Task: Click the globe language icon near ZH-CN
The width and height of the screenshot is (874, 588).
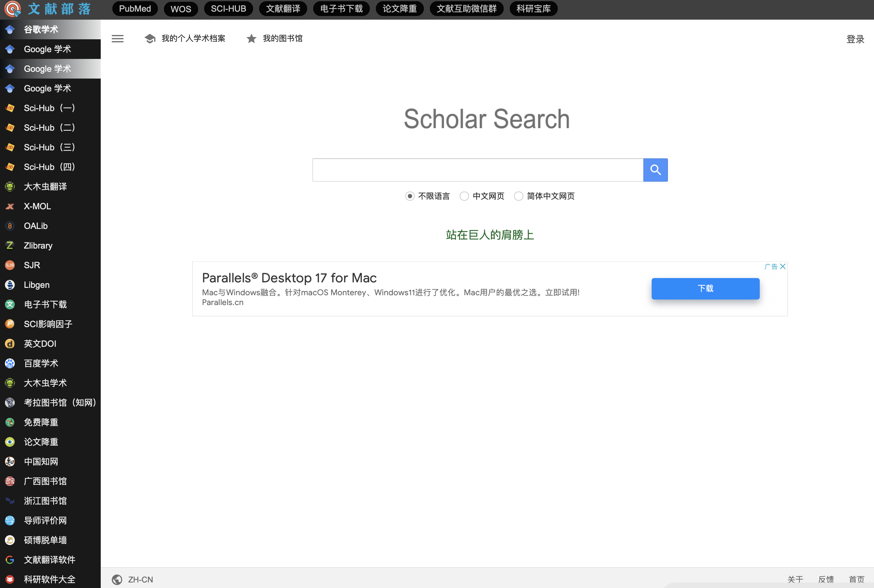Action: (x=117, y=579)
